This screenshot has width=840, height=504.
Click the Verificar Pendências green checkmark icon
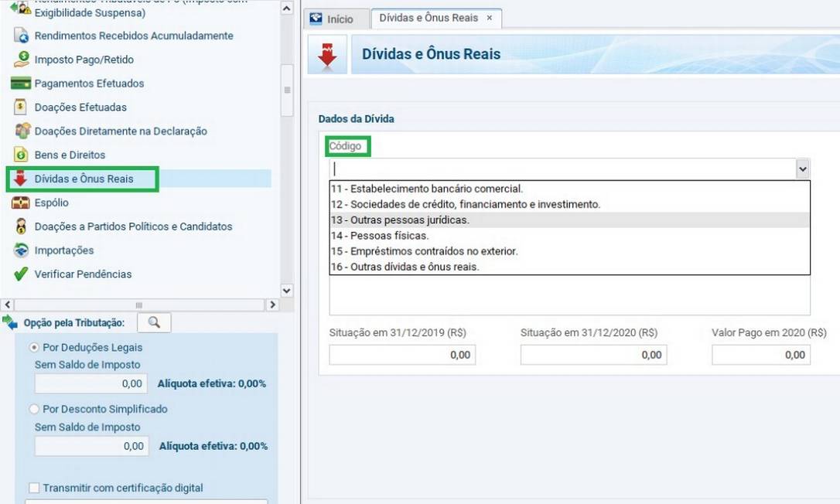pyautogui.click(x=21, y=274)
